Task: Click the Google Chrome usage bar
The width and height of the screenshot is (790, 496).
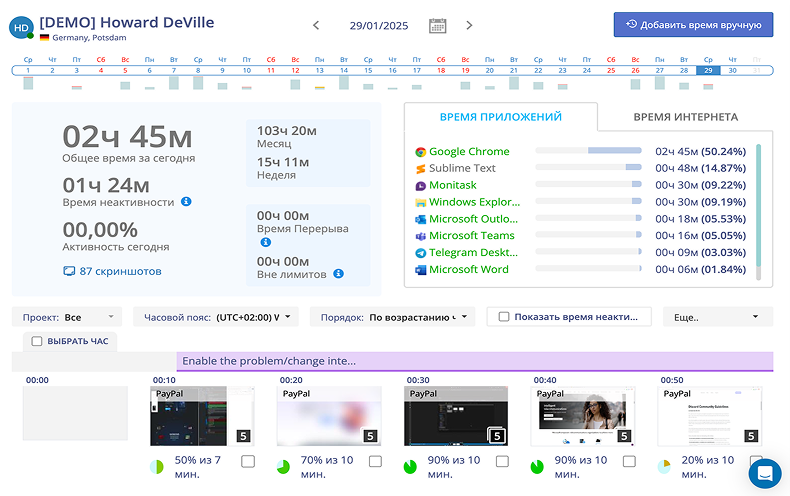Action: point(588,150)
